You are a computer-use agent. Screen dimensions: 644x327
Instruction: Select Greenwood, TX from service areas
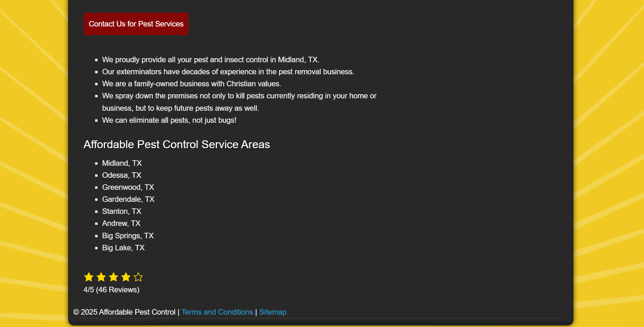128,187
